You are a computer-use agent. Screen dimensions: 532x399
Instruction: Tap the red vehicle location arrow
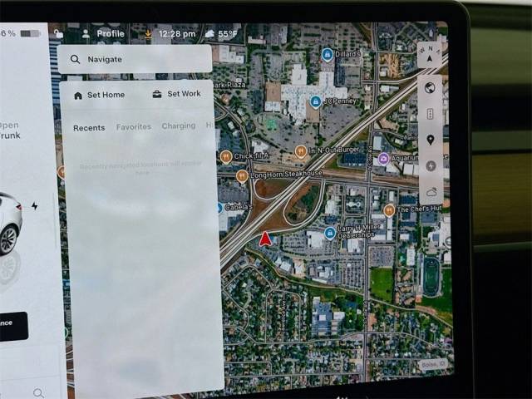[265, 239]
